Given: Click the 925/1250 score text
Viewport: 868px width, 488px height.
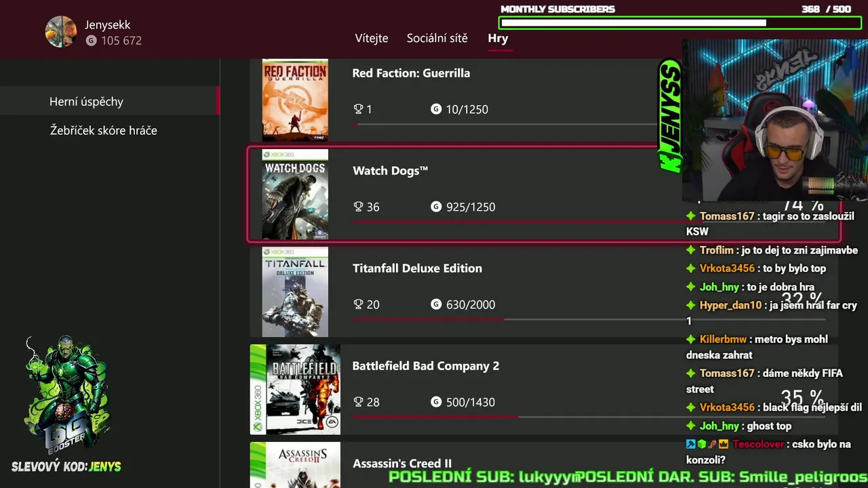Looking at the screenshot, I should pyautogui.click(x=471, y=207).
